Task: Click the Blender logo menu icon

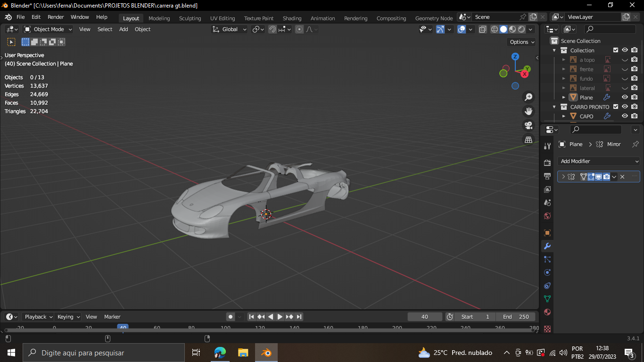Action: click(x=8, y=17)
